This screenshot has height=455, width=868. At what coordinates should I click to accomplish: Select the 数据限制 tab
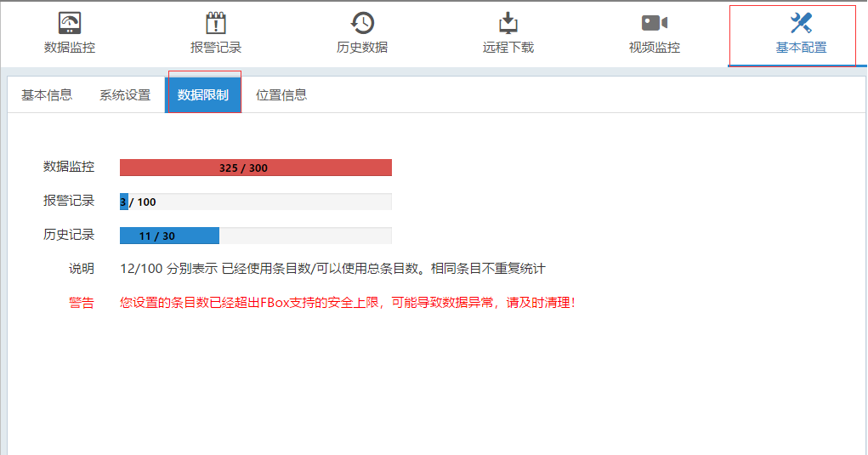click(203, 95)
